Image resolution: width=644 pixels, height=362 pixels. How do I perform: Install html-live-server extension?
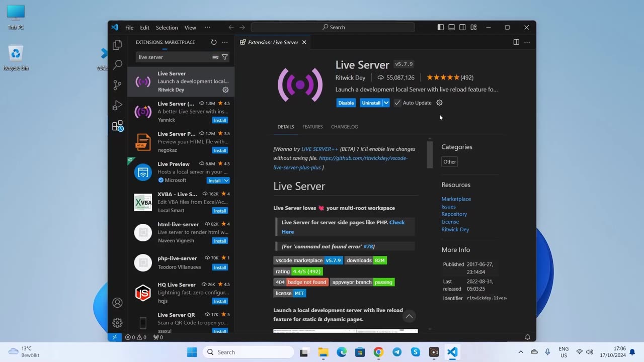point(220,241)
